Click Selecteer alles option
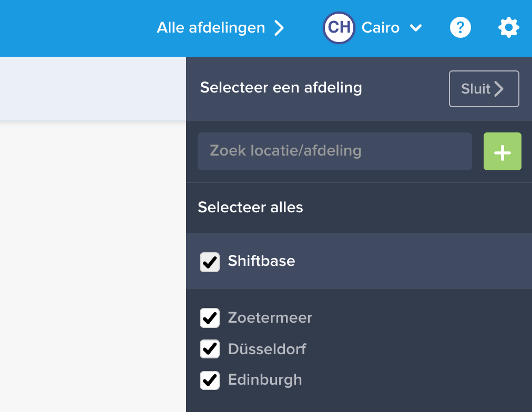This screenshot has width=532, height=412. click(x=250, y=208)
